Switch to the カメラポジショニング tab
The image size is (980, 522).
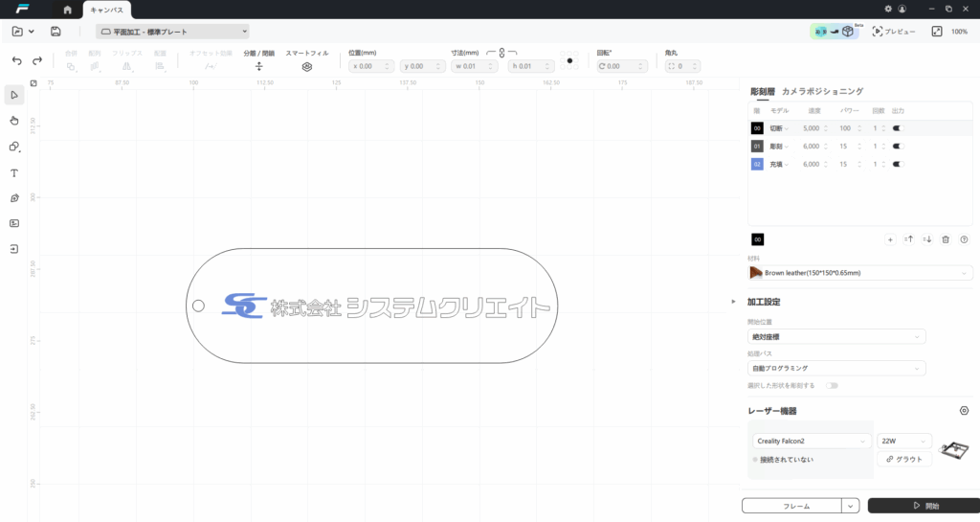click(822, 91)
